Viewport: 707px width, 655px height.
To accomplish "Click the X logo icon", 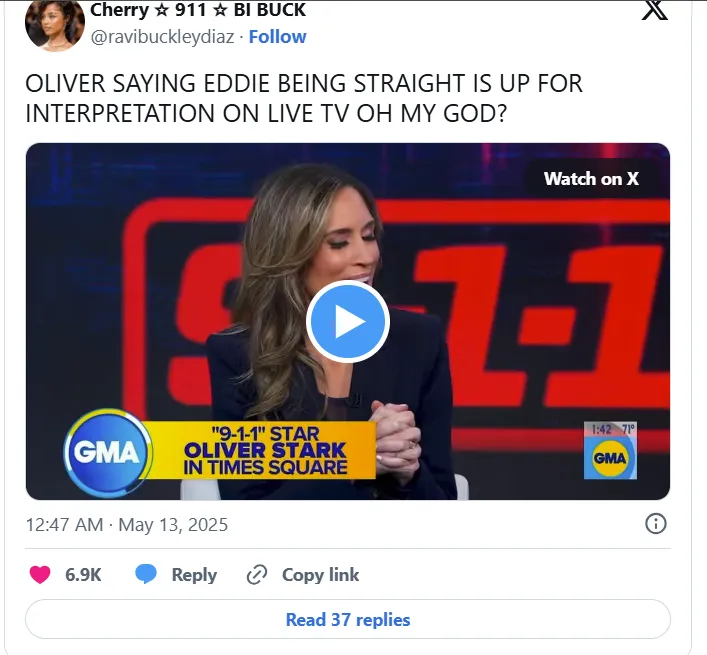I will [654, 10].
